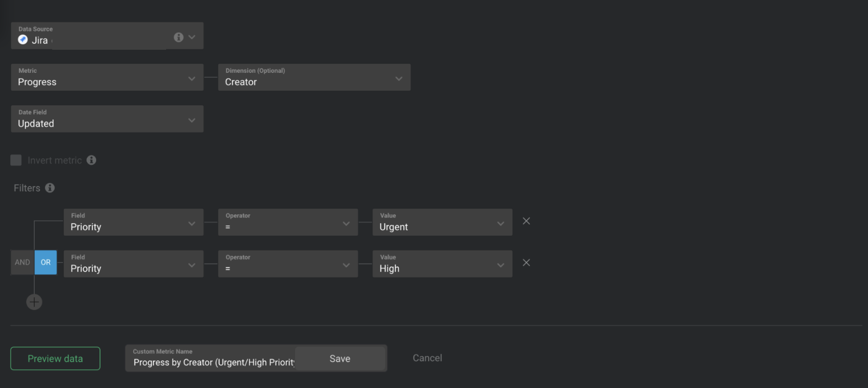Viewport: 868px width, 388px height.
Task: Open Operator dropdown in the High filter row
Action: (288, 264)
